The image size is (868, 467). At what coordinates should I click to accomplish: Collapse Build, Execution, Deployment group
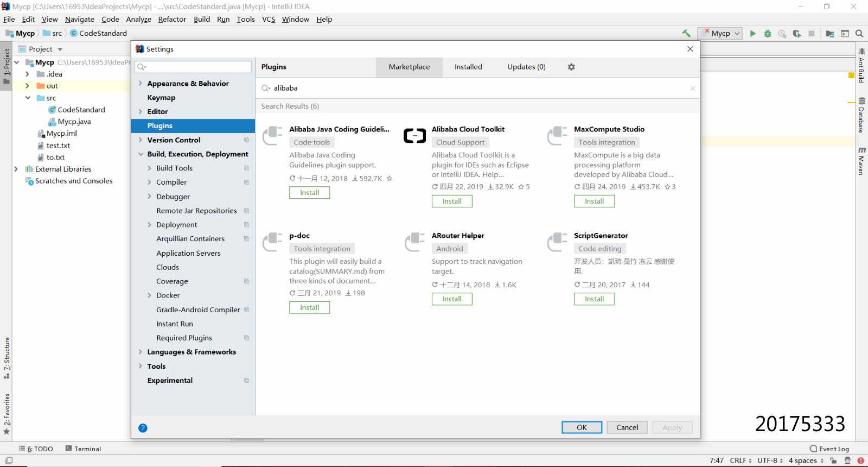coord(140,154)
